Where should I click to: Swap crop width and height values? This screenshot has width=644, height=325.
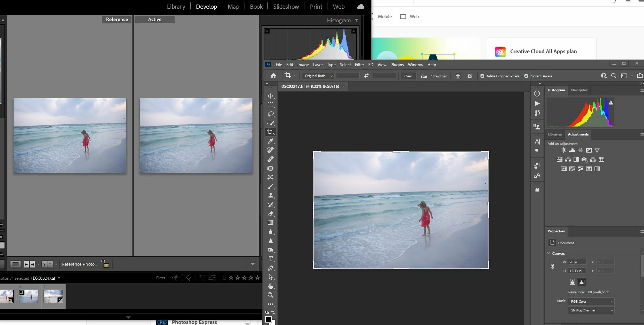[x=366, y=76]
